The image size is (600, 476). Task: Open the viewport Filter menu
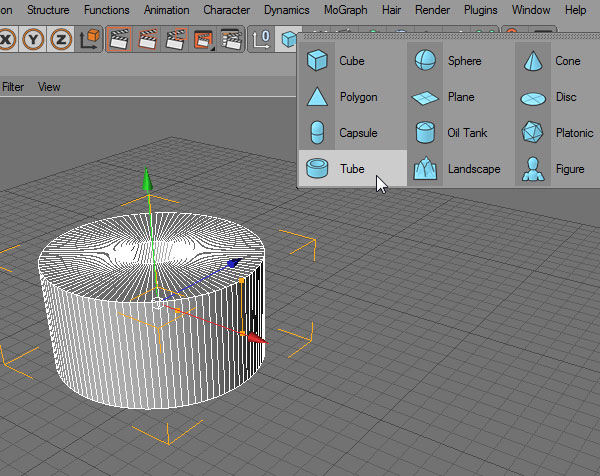(x=13, y=87)
